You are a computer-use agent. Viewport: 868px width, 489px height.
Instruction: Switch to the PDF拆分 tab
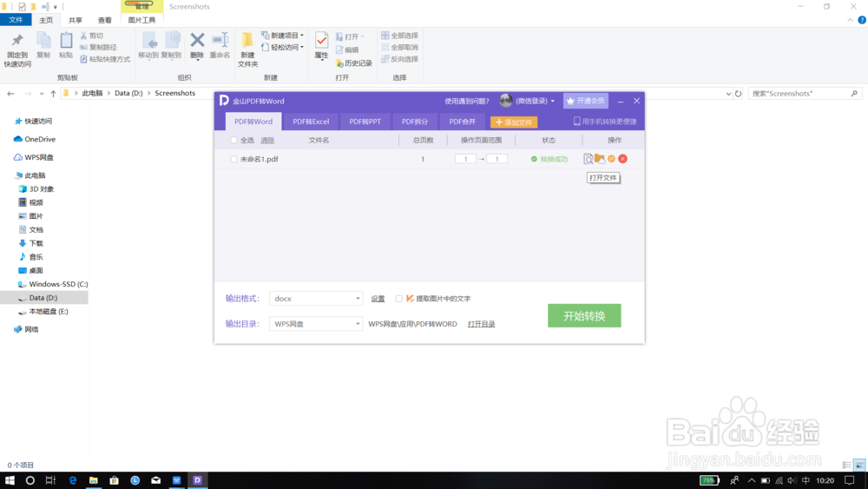coord(415,122)
